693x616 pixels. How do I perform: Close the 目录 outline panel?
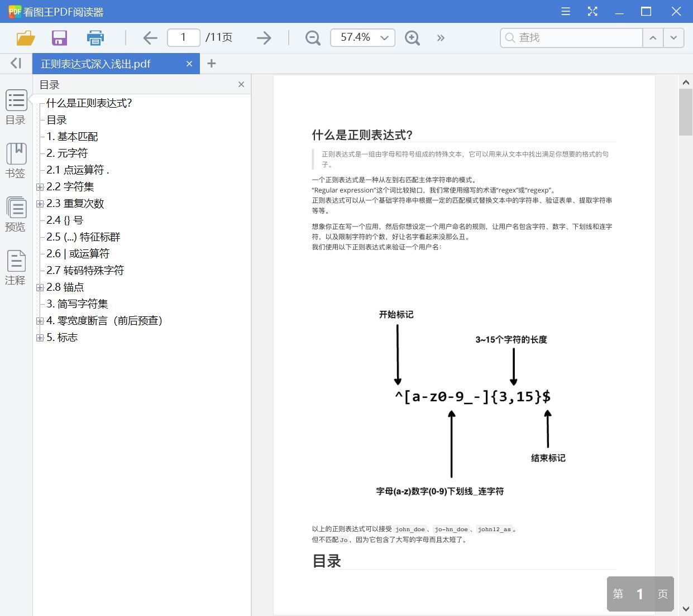(241, 84)
